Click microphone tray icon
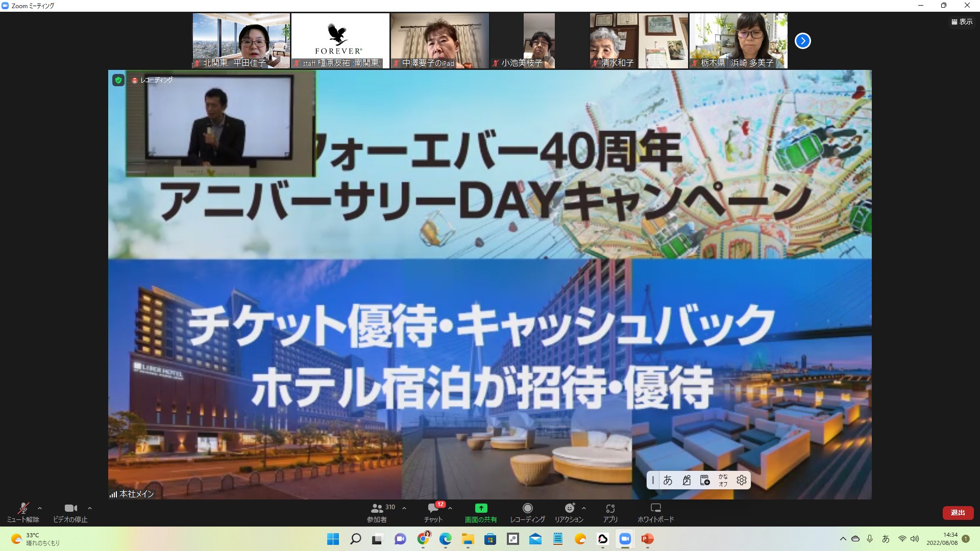Viewport: 980px width, 551px height. [870, 539]
